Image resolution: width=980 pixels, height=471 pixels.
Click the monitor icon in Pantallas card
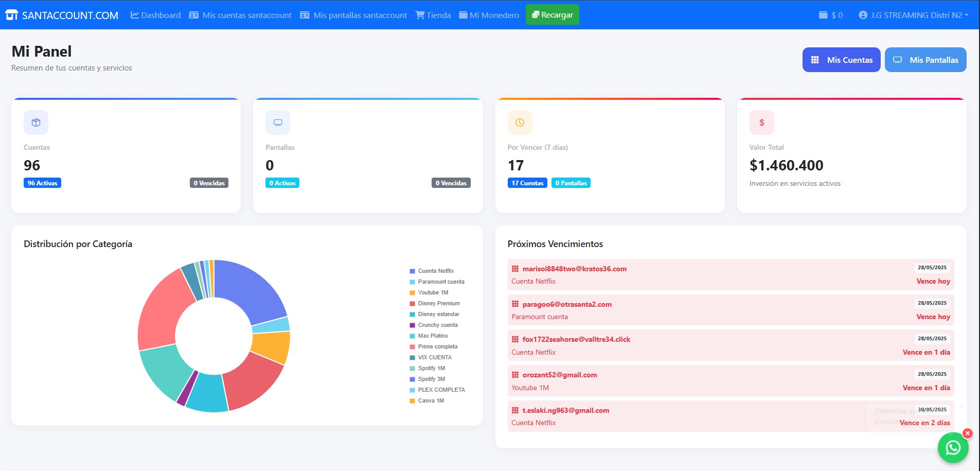pyautogui.click(x=278, y=123)
